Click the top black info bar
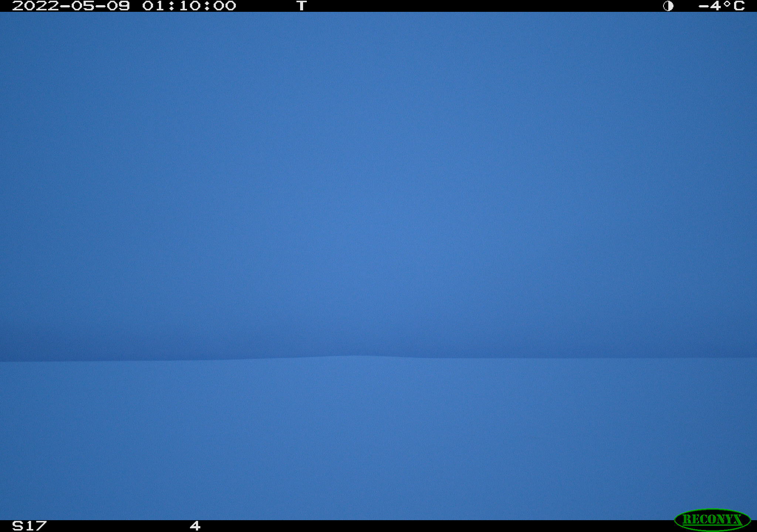757x532 pixels. 378,6
